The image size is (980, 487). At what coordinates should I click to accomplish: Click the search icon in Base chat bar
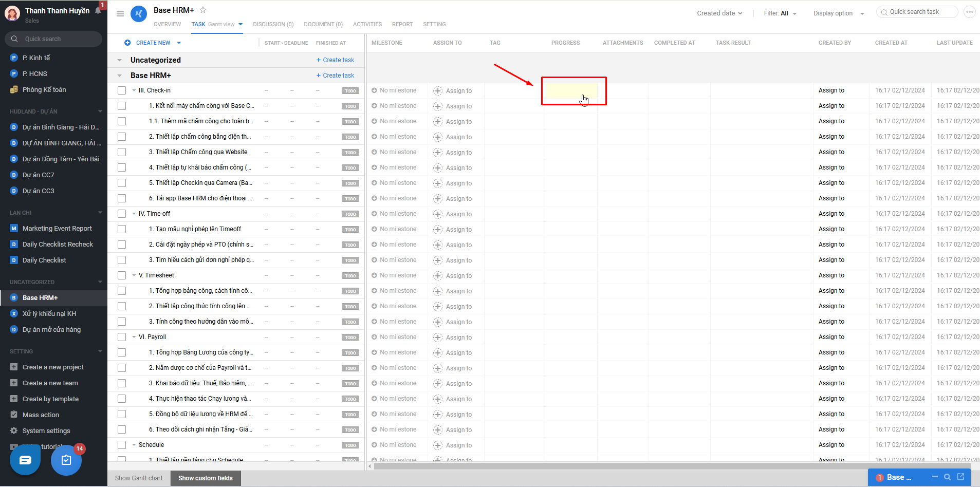[x=947, y=477]
